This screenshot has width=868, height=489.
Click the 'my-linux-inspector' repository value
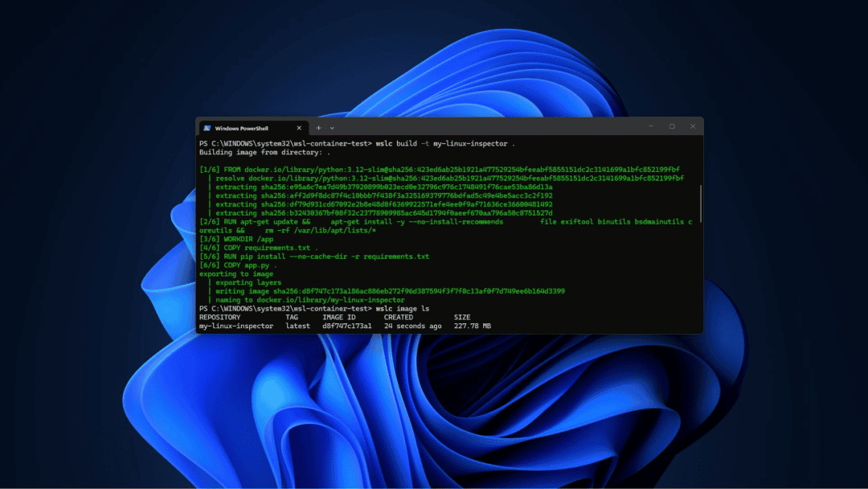(236, 327)
